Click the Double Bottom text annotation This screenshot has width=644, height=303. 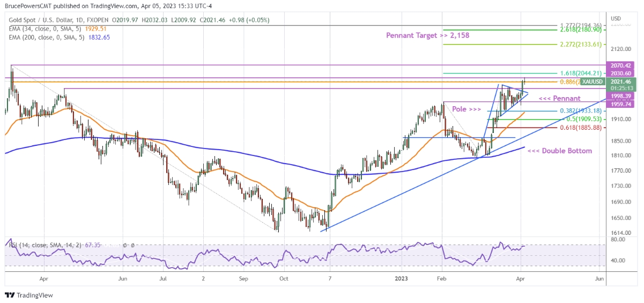[x=560, y=151]
